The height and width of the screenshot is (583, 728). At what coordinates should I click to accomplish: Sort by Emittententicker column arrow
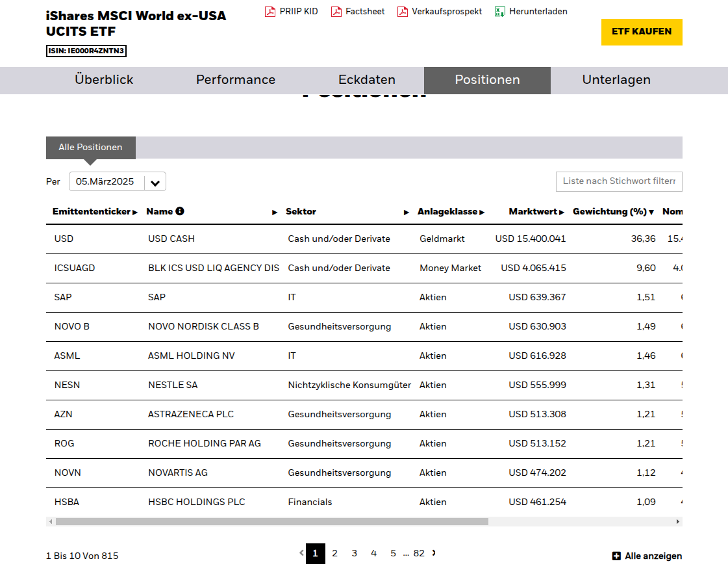[135, 213]
